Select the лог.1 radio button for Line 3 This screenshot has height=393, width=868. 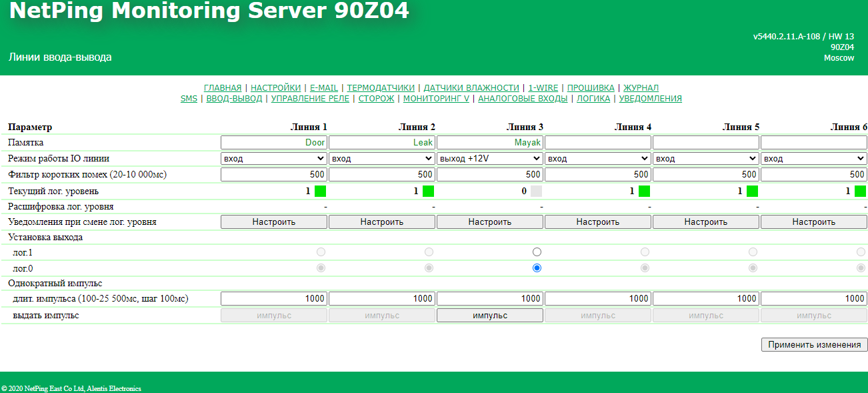pyautogui.click(x=537, y=252)
